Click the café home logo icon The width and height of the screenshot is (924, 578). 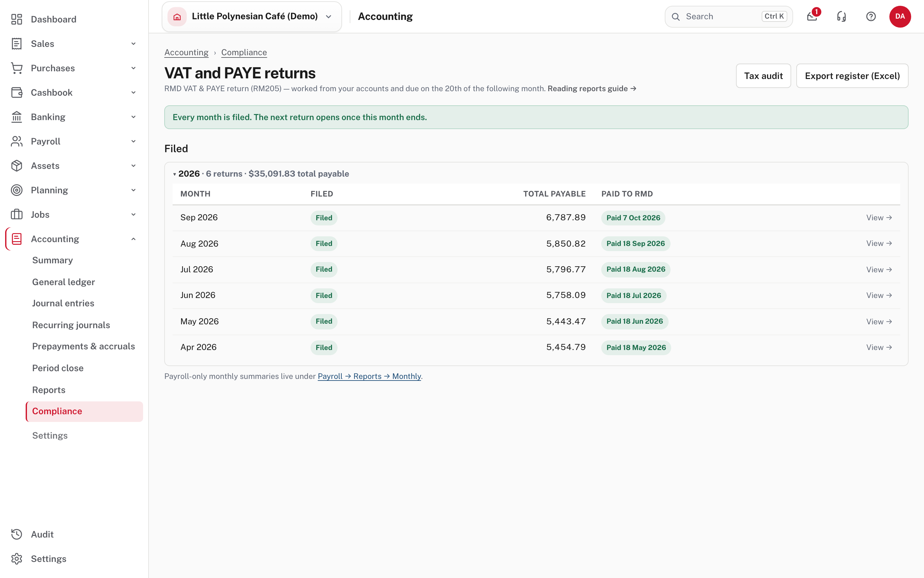(177, 16)
